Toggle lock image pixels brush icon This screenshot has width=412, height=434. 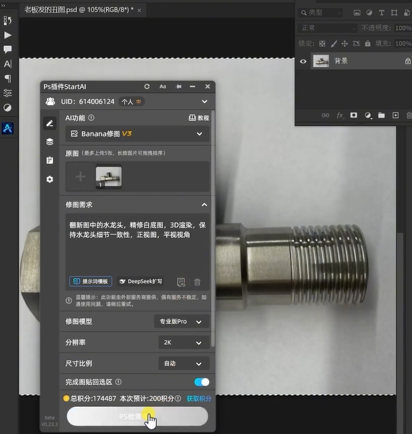point(334,44)
